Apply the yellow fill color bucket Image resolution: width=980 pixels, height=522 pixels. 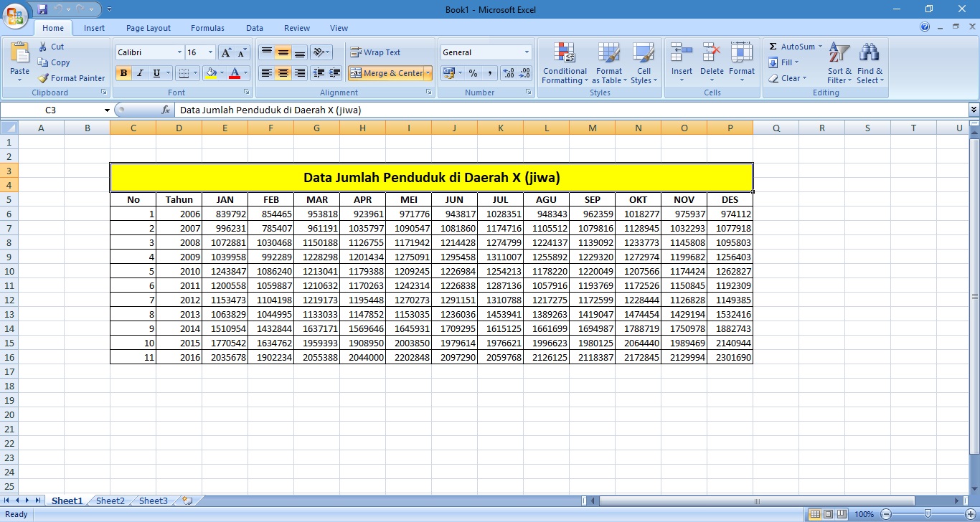211,73
